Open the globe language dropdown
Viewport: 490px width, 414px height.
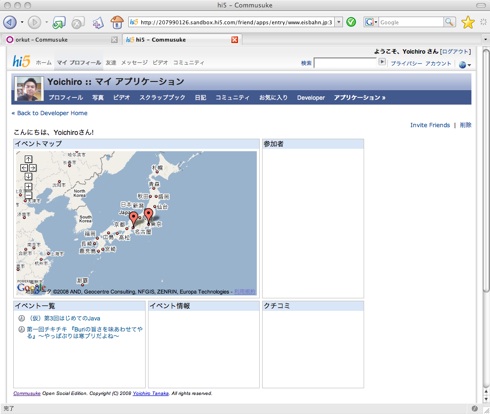[x=465, y=65]
